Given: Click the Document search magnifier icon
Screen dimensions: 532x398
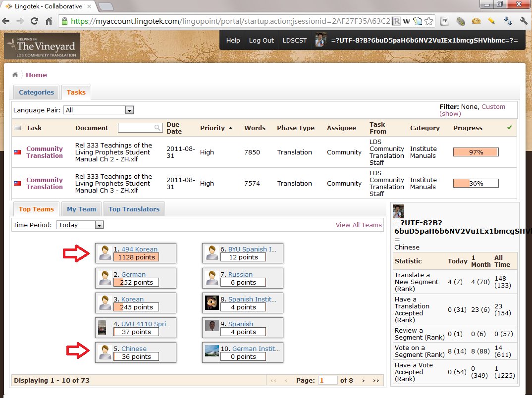Looking at the screenshot, I should pos(157,127).
